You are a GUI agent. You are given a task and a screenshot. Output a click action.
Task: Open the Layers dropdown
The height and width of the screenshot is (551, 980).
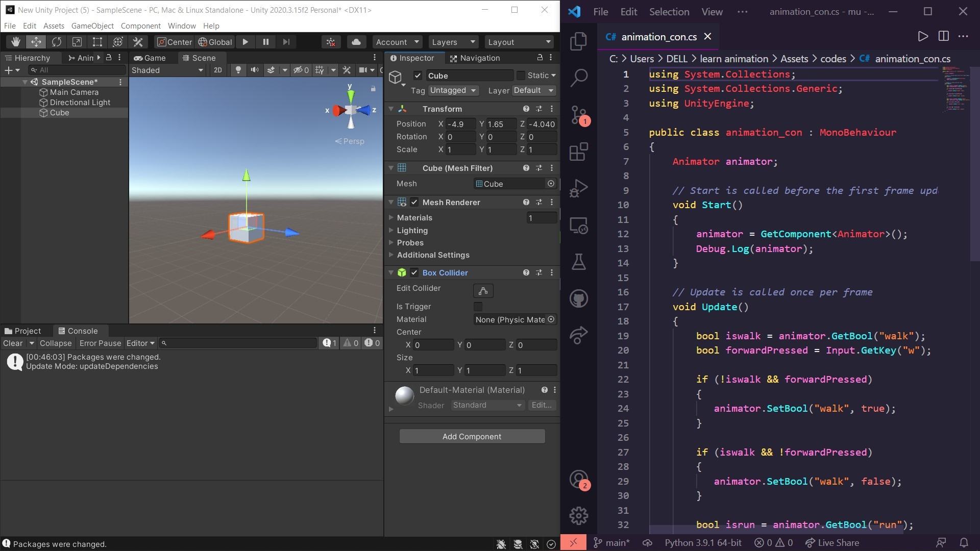tap(453, 42)
